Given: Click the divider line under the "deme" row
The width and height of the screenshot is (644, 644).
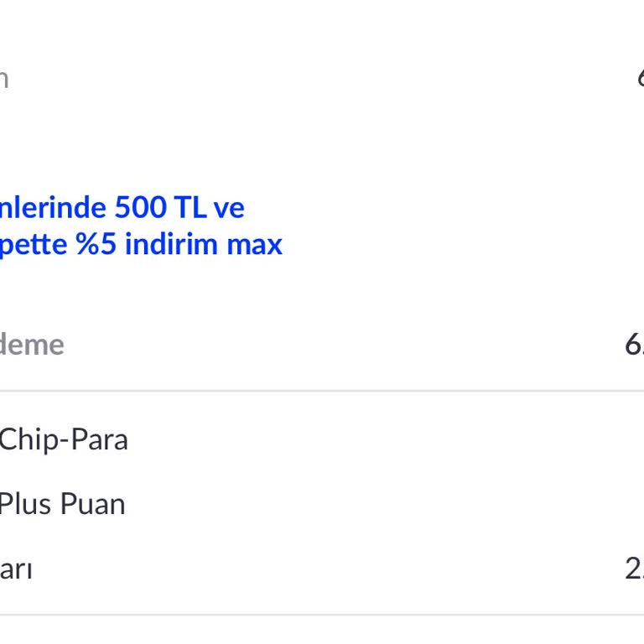Looking at the screenshot, I should coord(322,390).
